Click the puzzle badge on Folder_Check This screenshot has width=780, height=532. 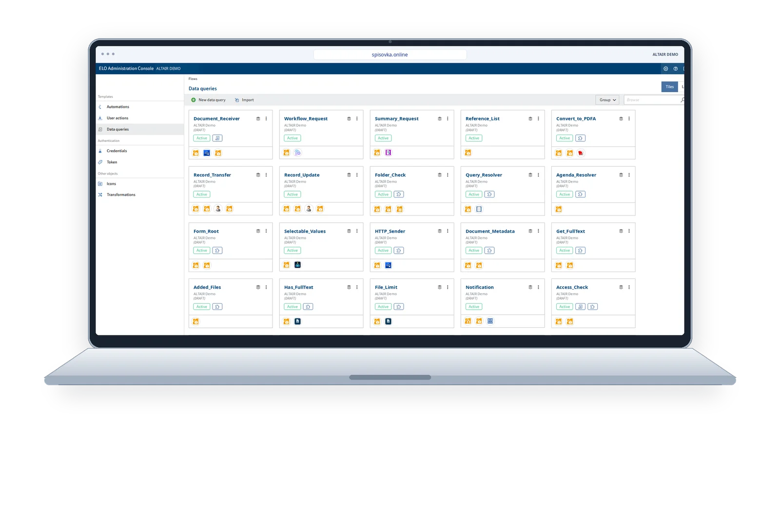399,194
